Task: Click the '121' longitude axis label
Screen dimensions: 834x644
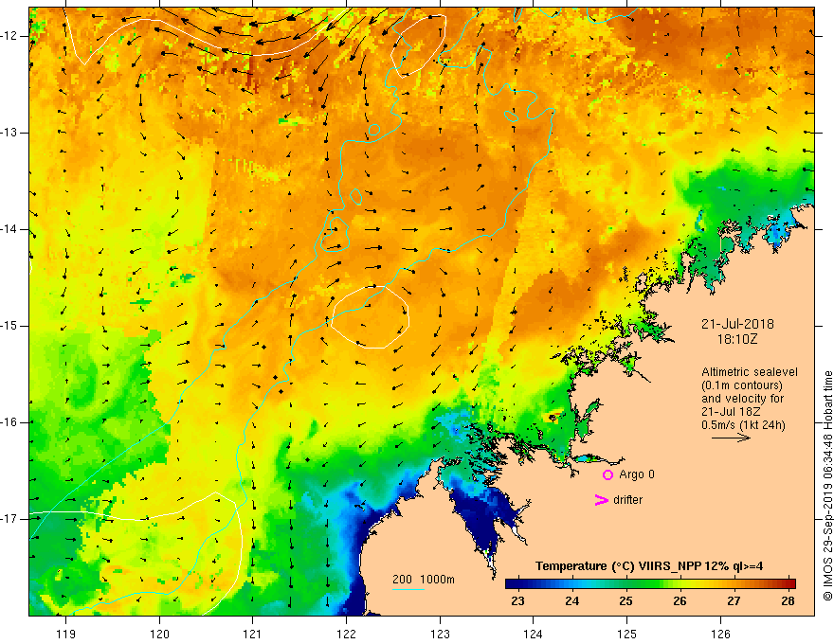Action: (253, 634)
